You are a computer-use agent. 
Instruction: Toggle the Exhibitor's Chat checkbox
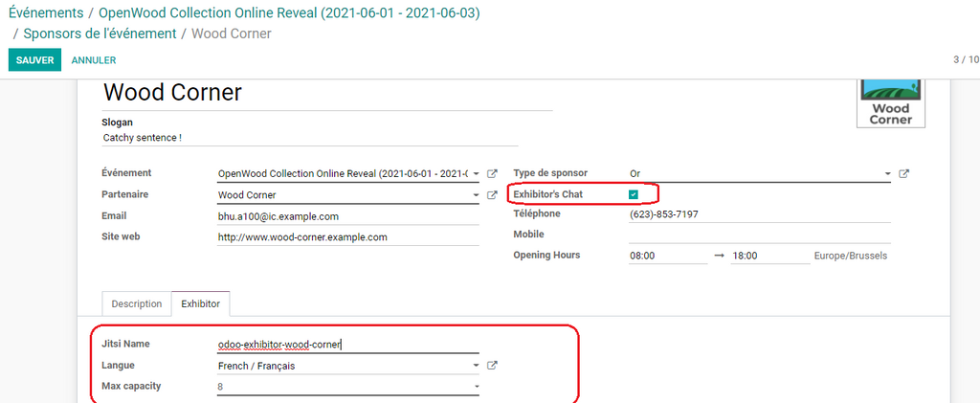click(x=634, y=194)
